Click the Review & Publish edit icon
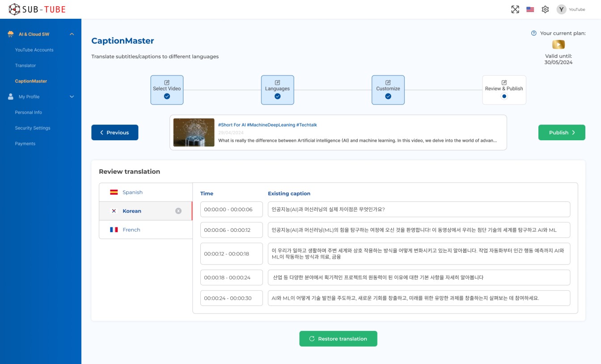This screenshot has width=601, height=364. pyautogui.click(x=504, y=82)
